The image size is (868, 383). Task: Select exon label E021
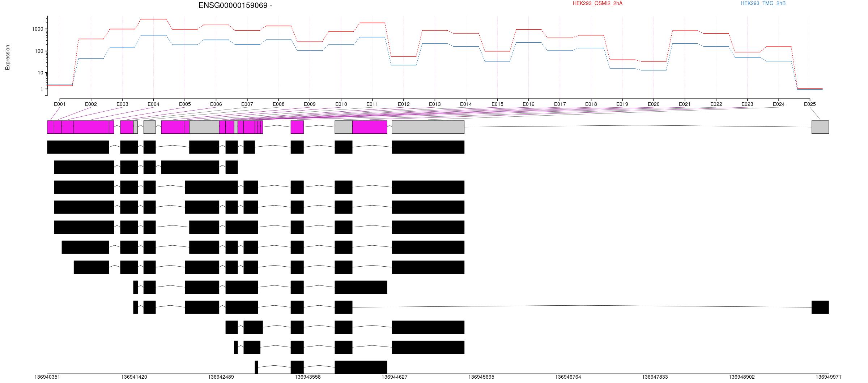click(685, 104)
